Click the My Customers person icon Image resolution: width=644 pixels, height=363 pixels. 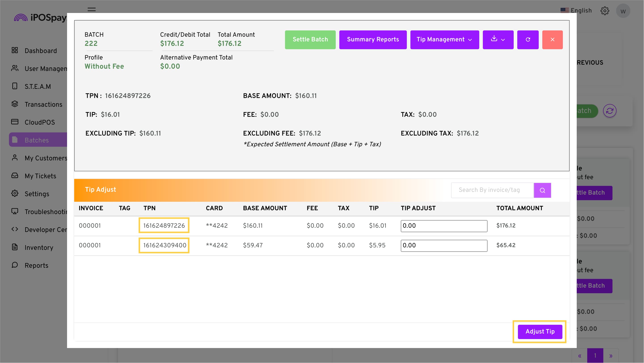pyautogui.click(x=15, y=158)
